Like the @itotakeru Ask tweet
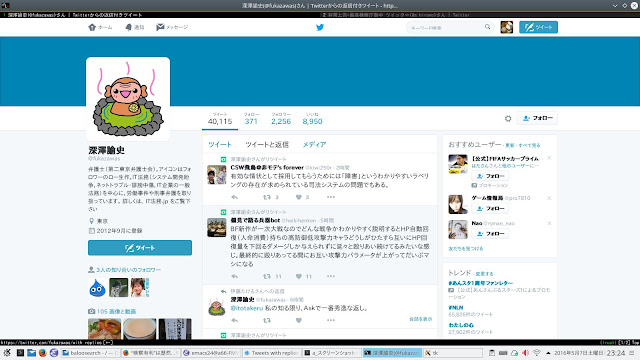This screenshot has height=360, width=640. [x=299, y=320]
